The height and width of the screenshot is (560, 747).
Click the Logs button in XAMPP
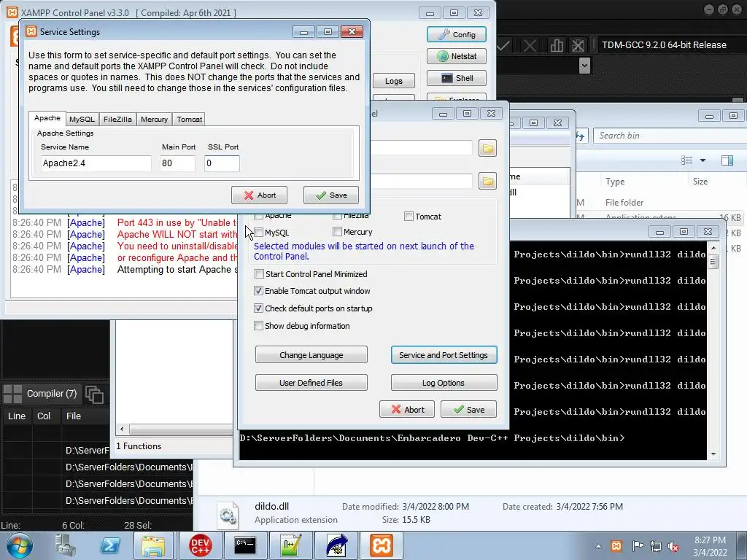click(393, 81)
